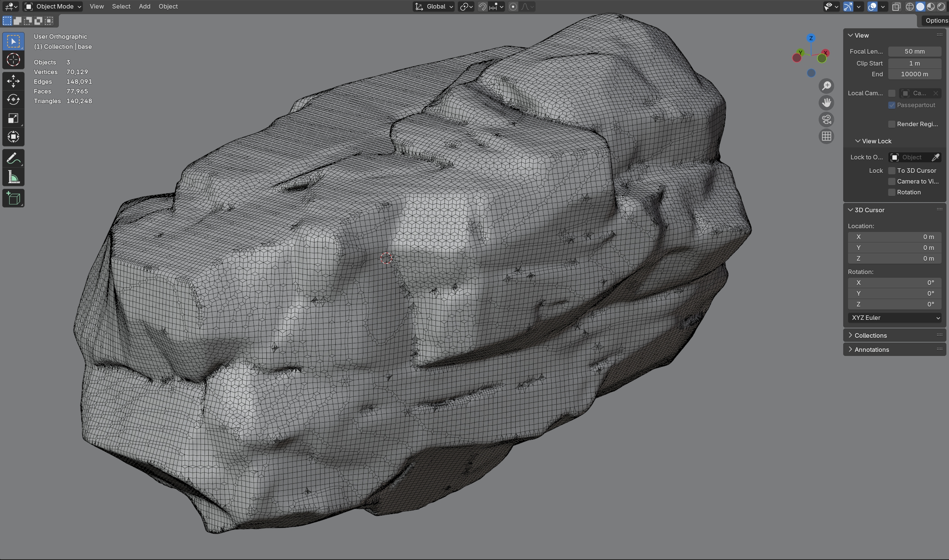Click the 3D Cursor tool
The height and width of the screenshot is (560, 949).
click(13, 60)
